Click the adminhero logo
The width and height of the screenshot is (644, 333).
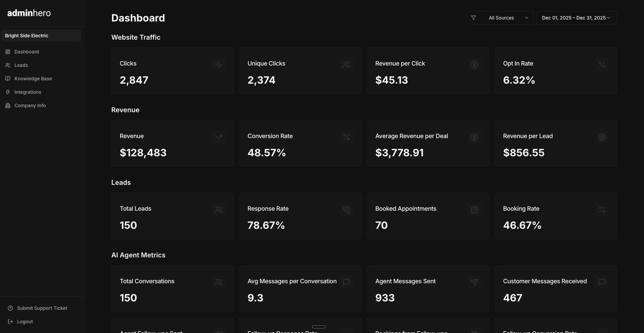tap(29, 13)
